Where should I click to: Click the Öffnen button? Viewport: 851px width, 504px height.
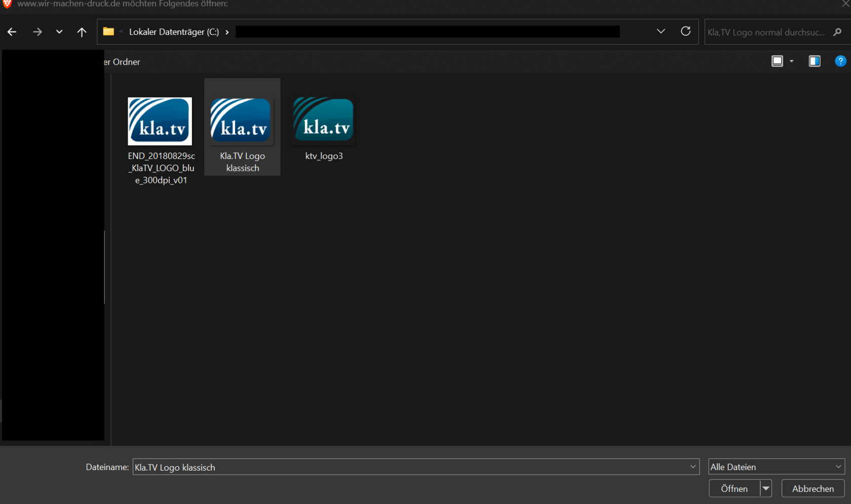[x=734, y=489]
